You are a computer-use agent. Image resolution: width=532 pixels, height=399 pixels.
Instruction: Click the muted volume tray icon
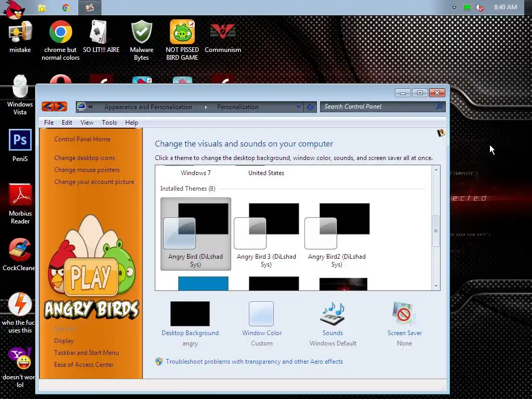point(480,7)
